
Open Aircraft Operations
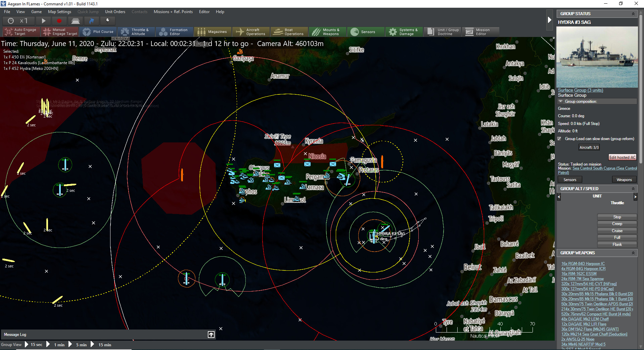pyautogui.click(x=251, y=32)
